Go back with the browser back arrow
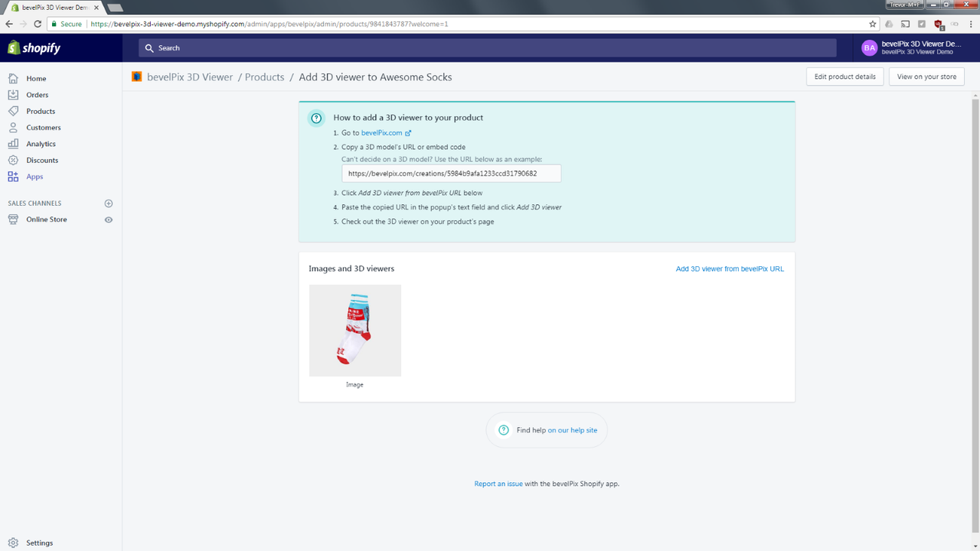This screenshot has height=551, width=980. click(x=9, y=24)
